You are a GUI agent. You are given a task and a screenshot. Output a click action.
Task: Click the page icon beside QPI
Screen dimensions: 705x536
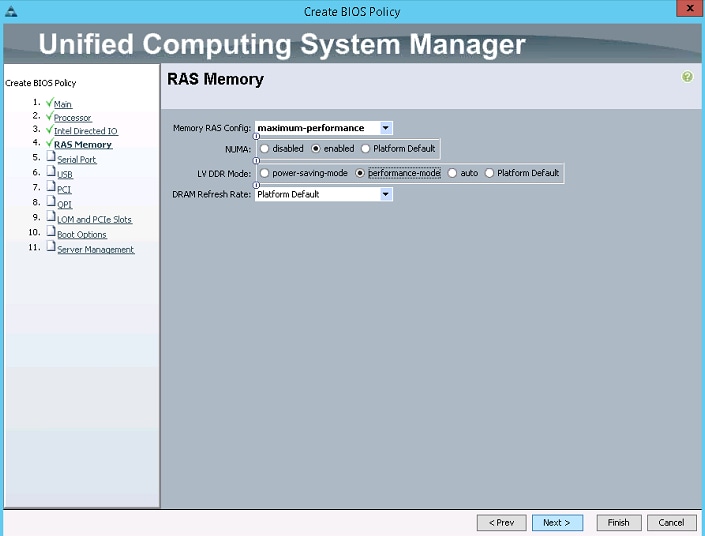(x=51, y=201)
